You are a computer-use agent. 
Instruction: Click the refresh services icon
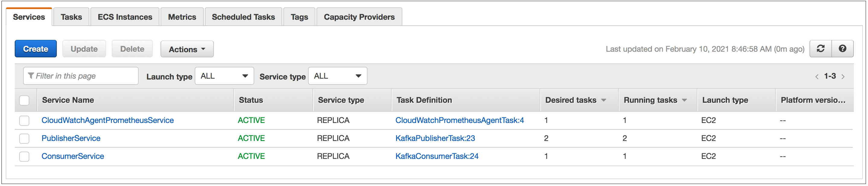point(820,49)
